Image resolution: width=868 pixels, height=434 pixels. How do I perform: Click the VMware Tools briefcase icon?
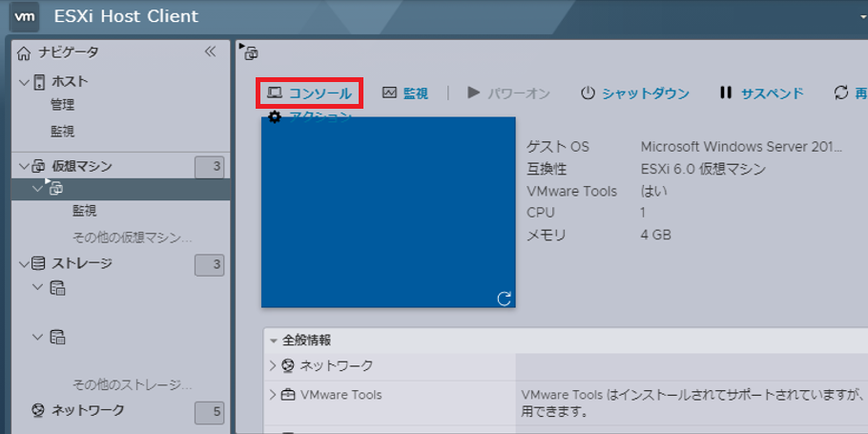click(x=288, y=395)
